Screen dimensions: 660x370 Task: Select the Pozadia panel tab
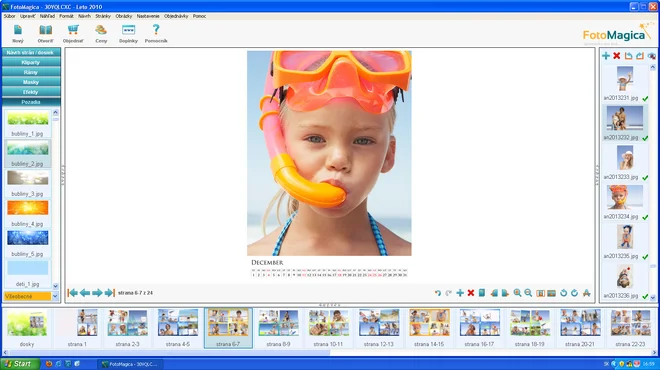[x=31, y=102]
